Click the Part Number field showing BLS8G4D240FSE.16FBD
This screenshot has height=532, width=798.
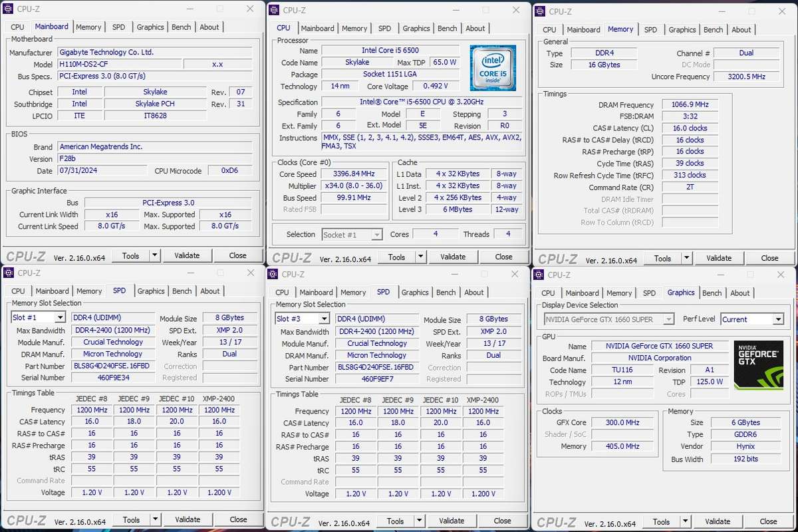(x=112, y=365)
